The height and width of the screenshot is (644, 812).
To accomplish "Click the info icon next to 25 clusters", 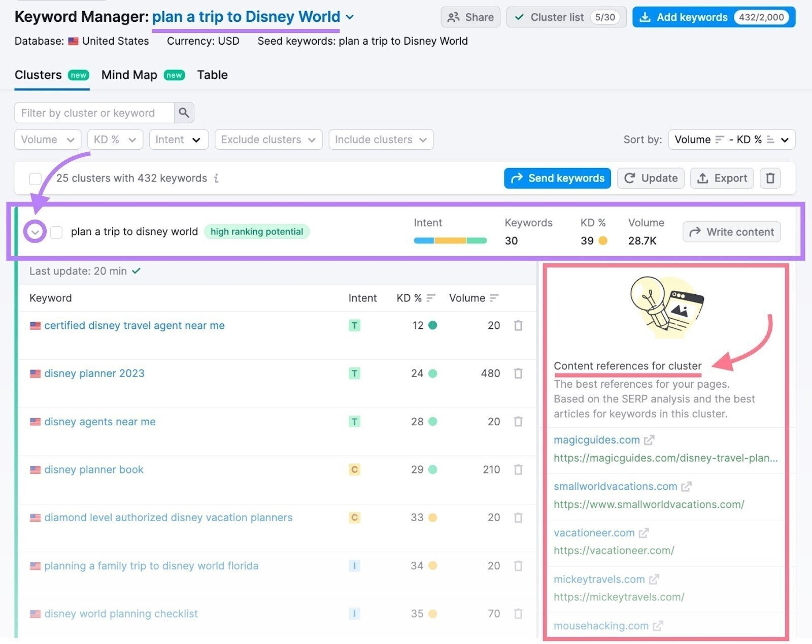I will coord(216,178).
